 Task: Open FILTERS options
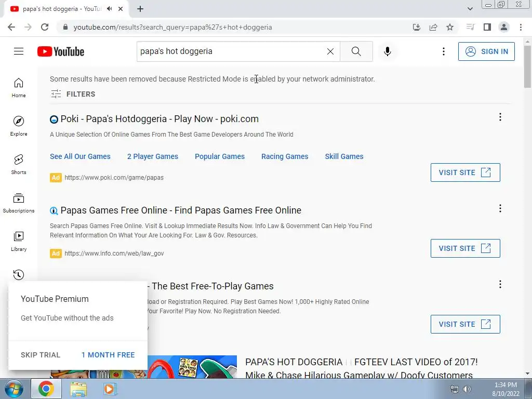click(x=73, y=94)
